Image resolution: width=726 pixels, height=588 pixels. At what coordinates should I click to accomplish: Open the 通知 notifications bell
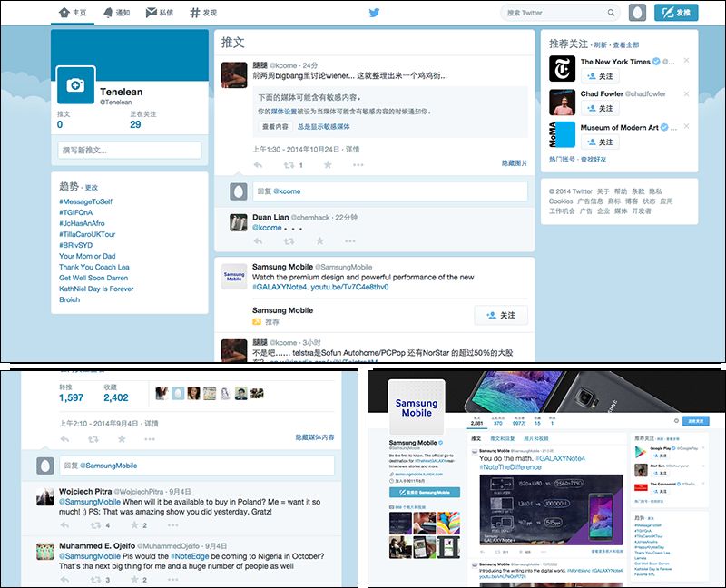point(114,13)
